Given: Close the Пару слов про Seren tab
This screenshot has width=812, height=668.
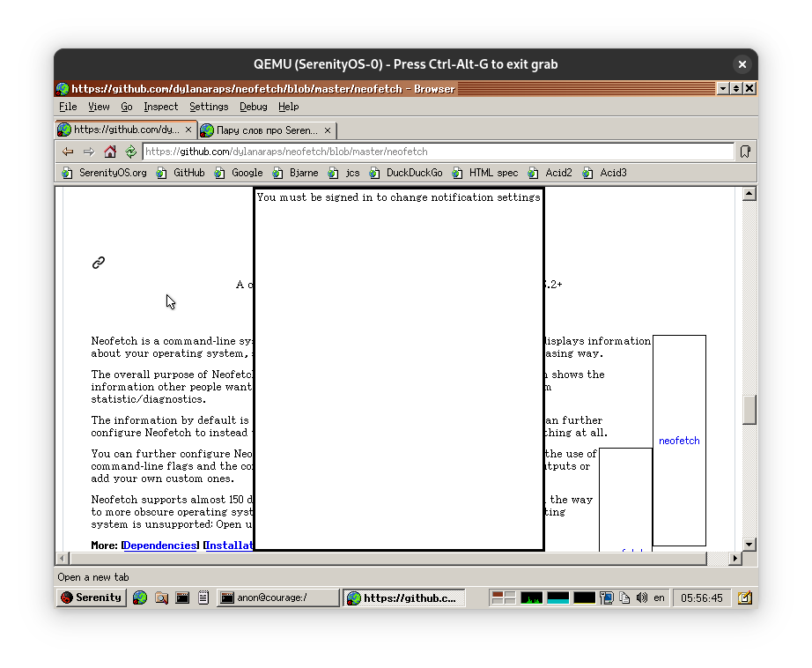Looking at the screenshot, I should (x=328, y=130).
